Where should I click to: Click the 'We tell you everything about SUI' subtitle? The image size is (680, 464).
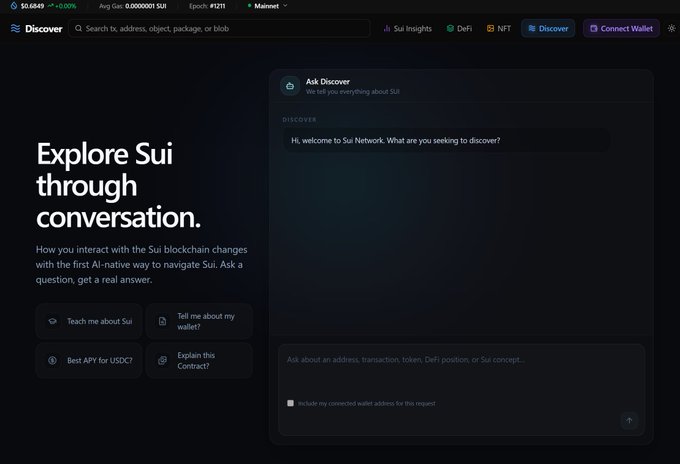[x=353, y=91]
